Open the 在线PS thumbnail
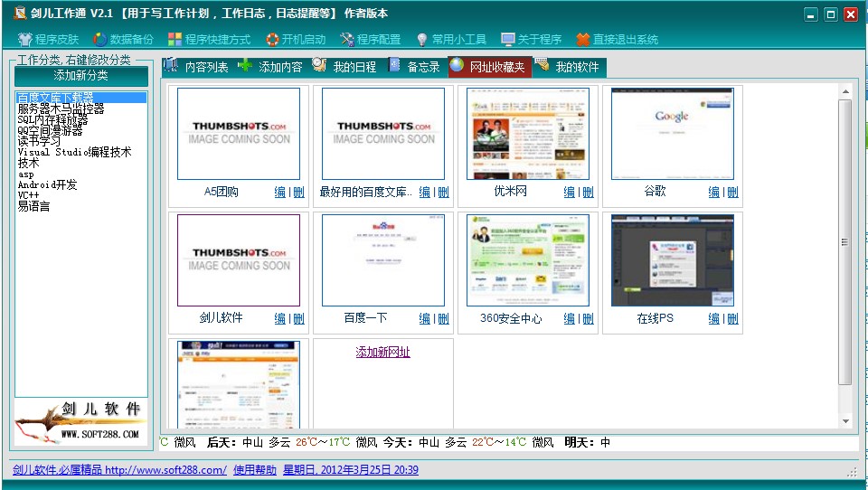Viewport: 868px width, 490px height. pyautogui.click(x=673, y=260)
